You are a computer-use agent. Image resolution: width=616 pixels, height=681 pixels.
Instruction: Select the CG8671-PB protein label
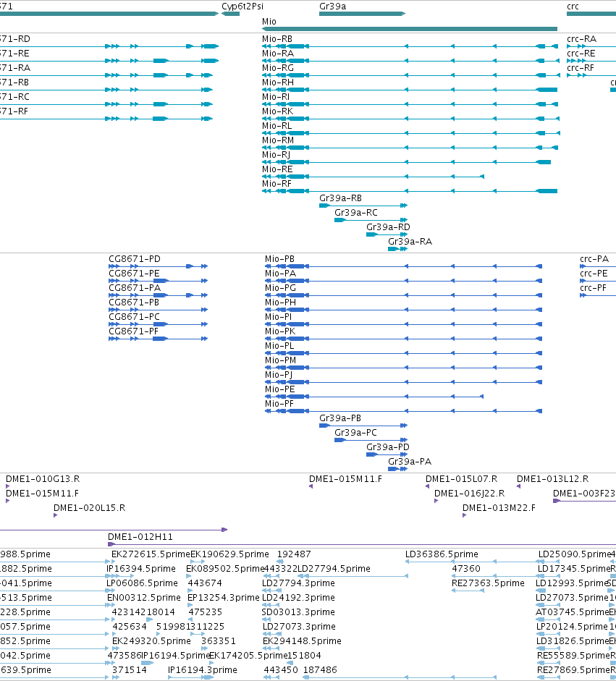pyautogui.click(x=134, y=303)
